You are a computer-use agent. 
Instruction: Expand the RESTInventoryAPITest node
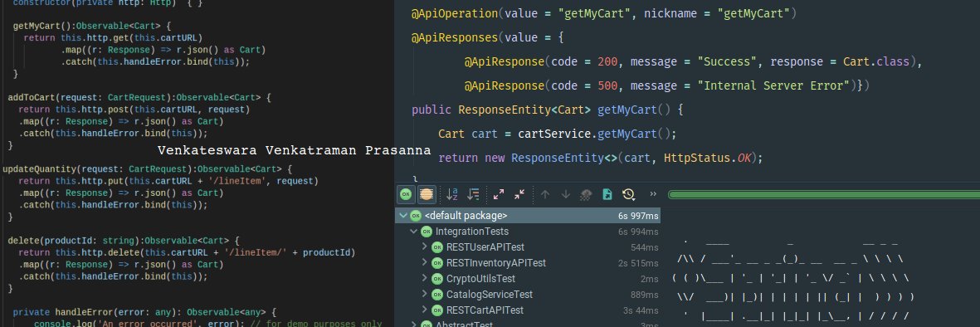click(424, 262)
